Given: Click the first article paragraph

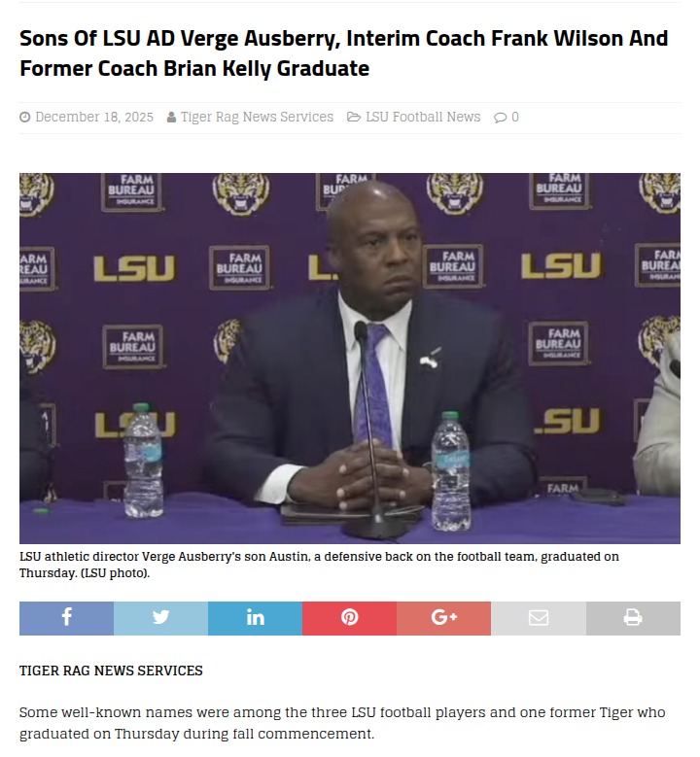Looking at the screenshot, I should (342, 723).
